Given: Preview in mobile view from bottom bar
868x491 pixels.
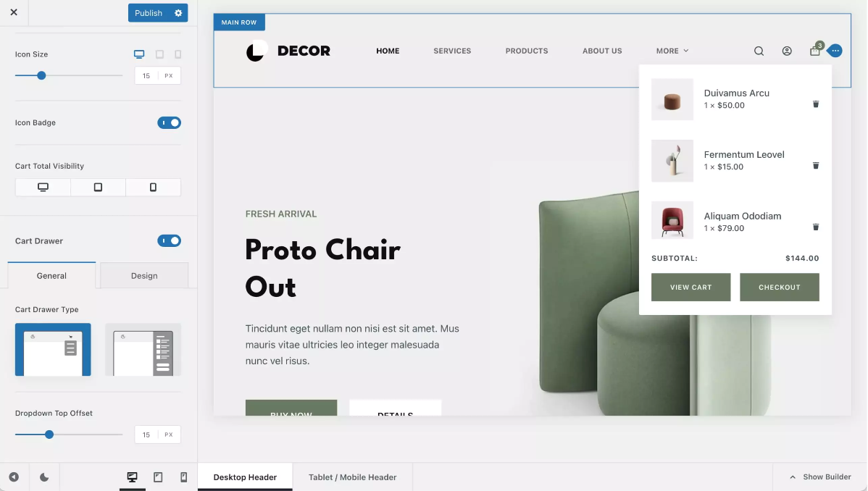Looking at the screenshot, I should pos(184,477).
